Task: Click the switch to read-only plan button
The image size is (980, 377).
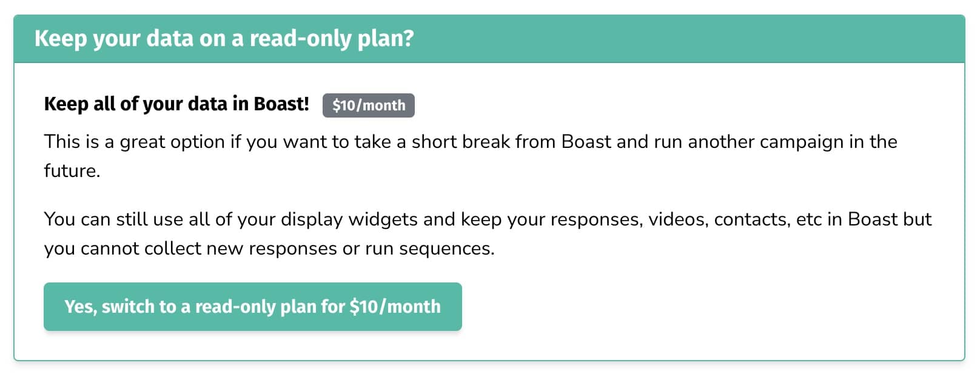Action: (252, 307)
